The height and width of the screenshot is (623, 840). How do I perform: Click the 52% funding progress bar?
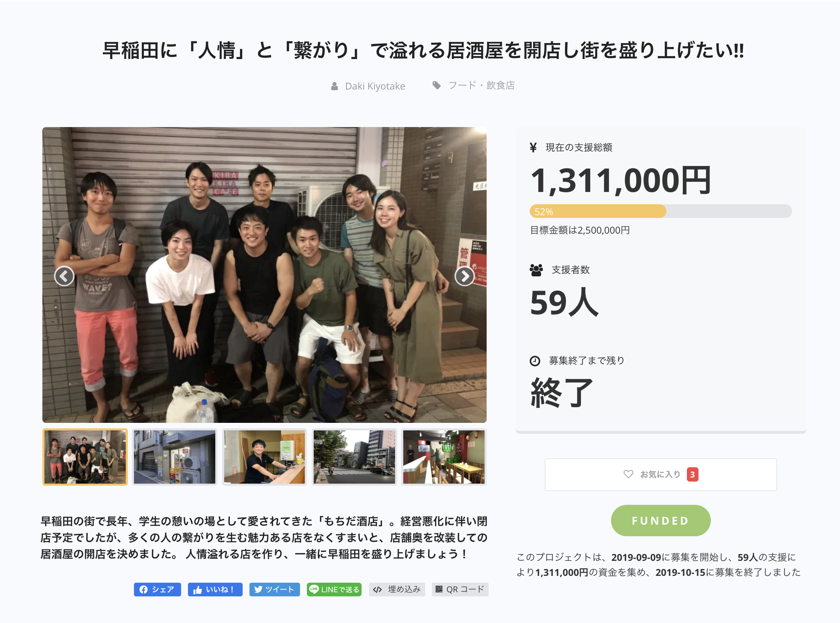pyautogui.click(x=660, y=211)
